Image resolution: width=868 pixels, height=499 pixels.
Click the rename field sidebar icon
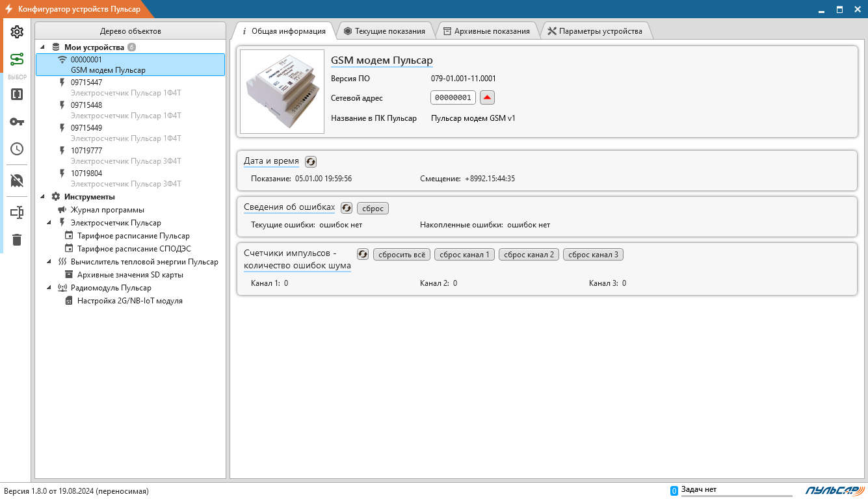coord(17,212)
